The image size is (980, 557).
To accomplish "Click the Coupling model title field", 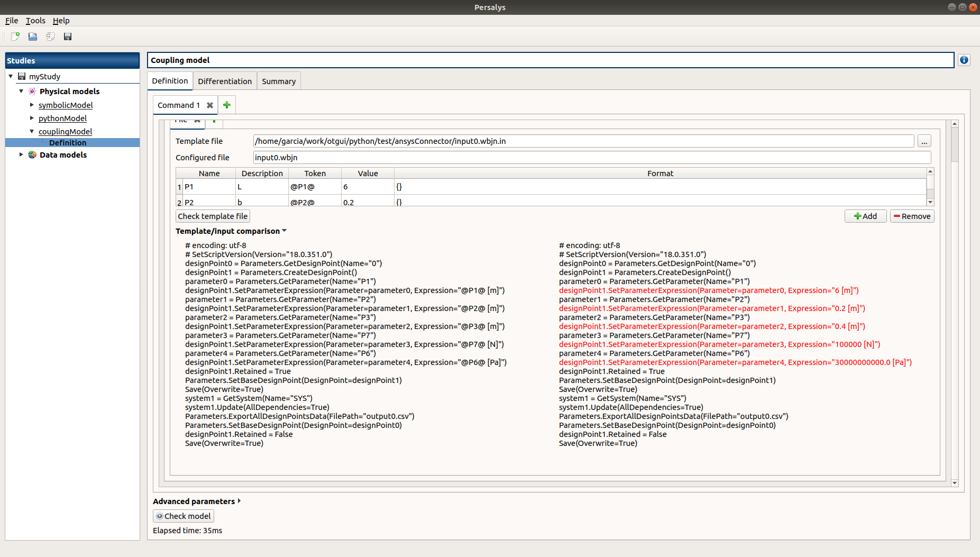I will tap(551, 60).
